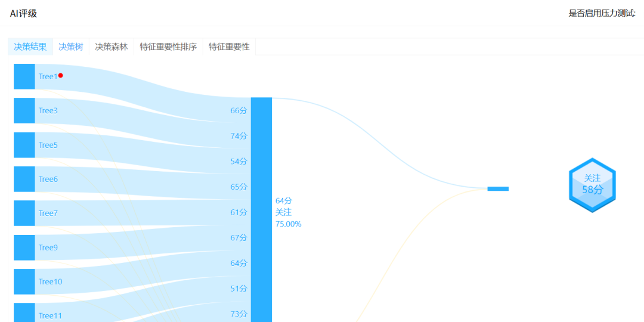This screenshot has width=644, height=322.
Task: Select the Tree5 node block
Action: pos(24,145)
